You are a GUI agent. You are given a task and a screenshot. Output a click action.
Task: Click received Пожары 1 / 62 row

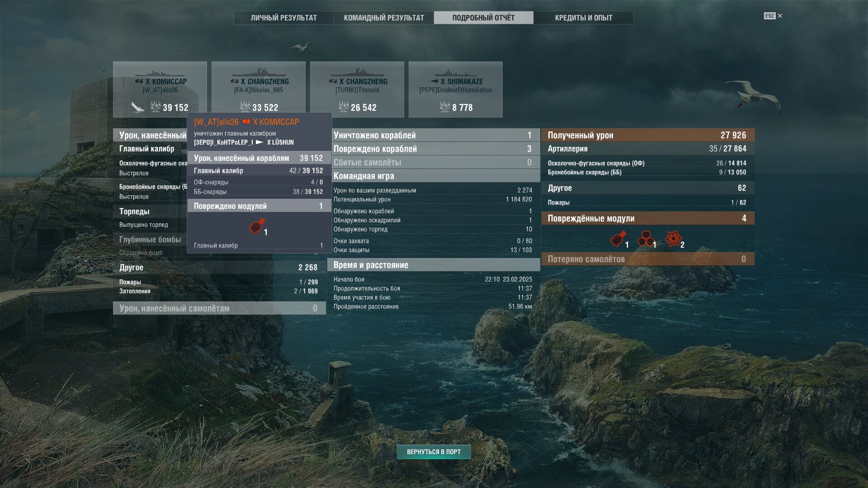(647, 202)
